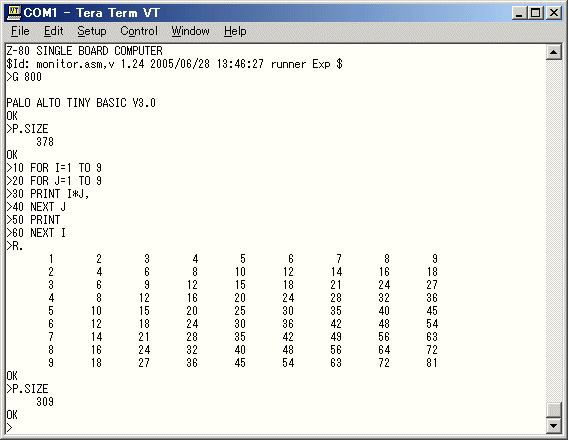This screenshot has width=568, height=440.
Task: Open the Setup menu
Action: pyautogui.click(x=92, y=31)
